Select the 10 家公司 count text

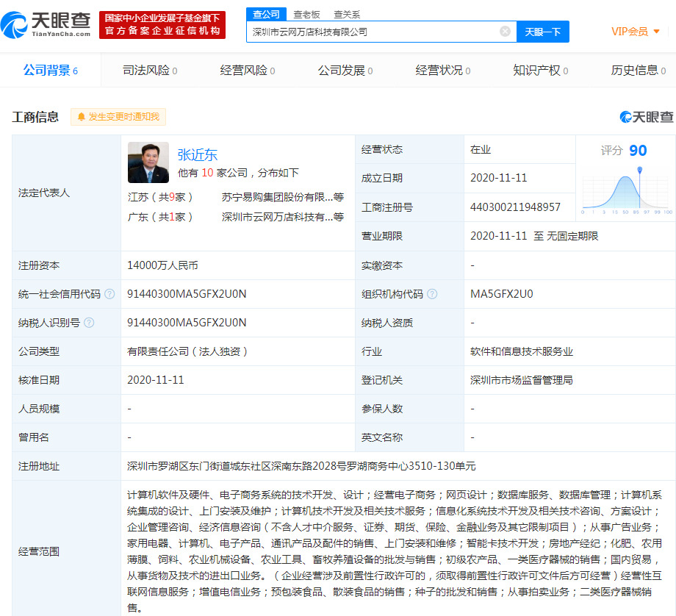coord(225,173)
